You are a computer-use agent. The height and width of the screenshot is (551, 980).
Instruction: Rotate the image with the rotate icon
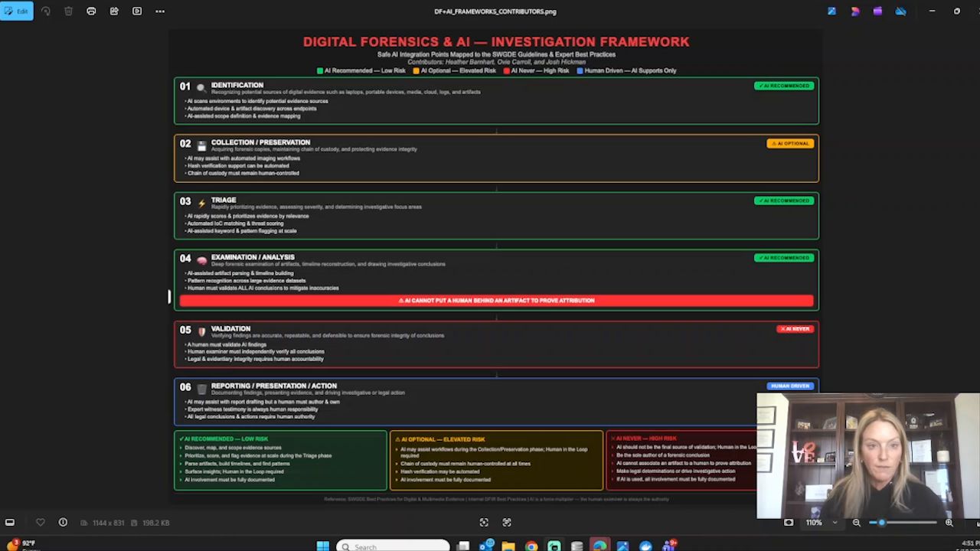(46, 11)
